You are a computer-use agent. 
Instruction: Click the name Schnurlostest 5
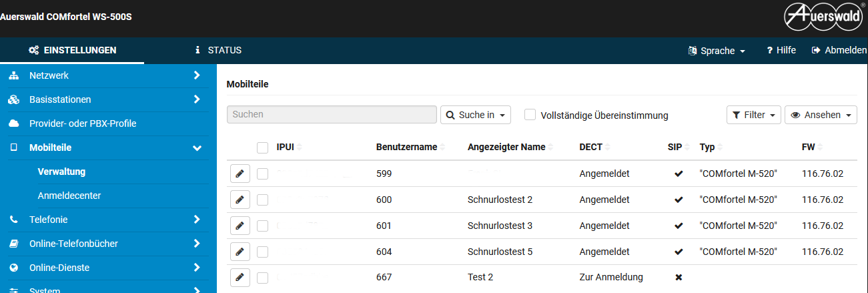pos(500,252)
